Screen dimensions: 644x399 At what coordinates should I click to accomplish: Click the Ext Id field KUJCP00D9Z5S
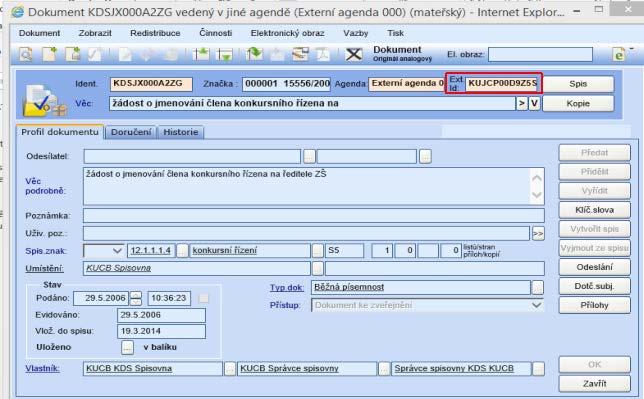(x=502, y=83)
